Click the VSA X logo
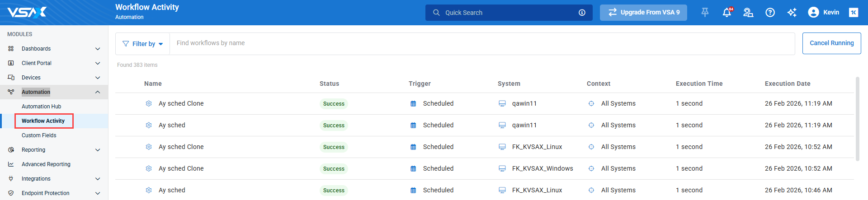 click(x=27, y=12)
